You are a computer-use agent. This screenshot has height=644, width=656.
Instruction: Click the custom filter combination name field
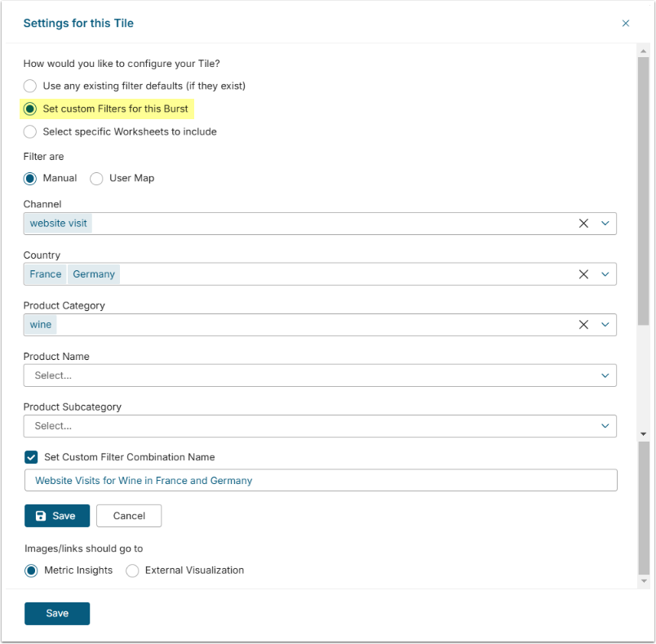(x=320, y=481)
